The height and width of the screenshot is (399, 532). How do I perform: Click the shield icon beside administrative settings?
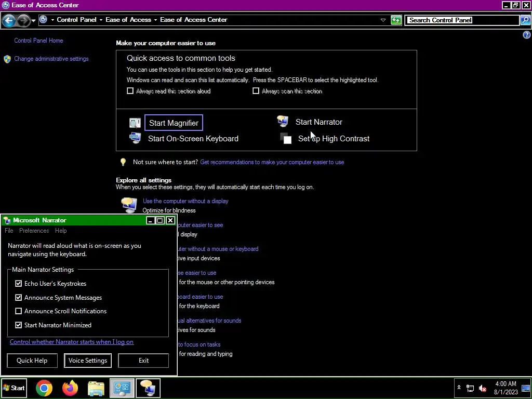point(7,59)
